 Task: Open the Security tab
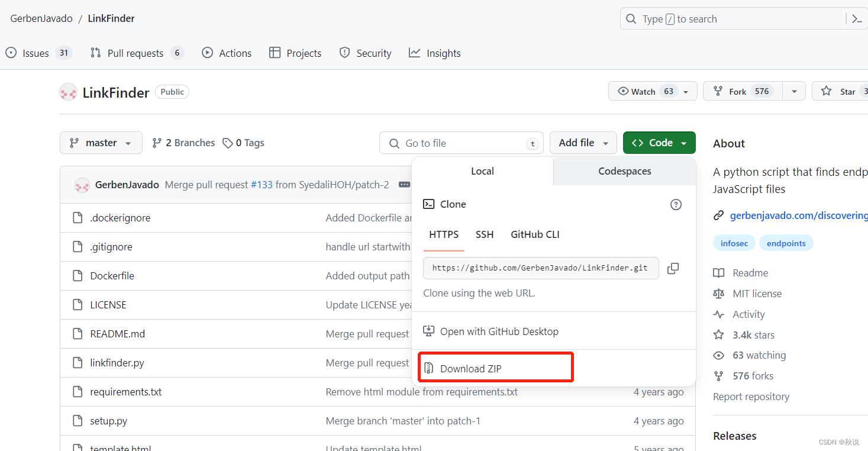(x=365, y=53)
